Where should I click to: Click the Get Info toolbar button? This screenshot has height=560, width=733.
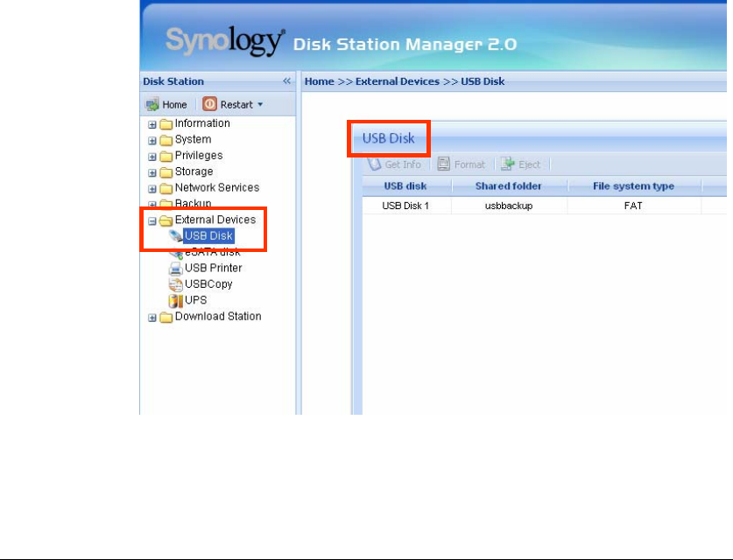[x=395, y=164]
